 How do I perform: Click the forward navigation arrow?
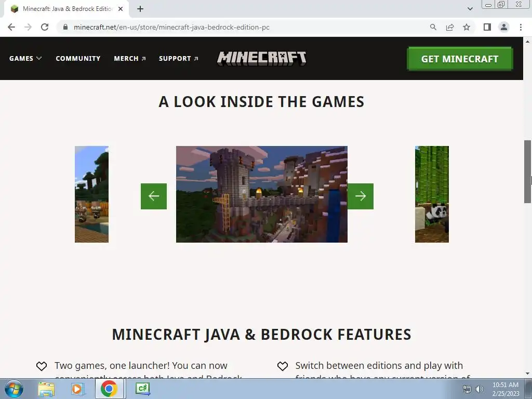[28, 27]
